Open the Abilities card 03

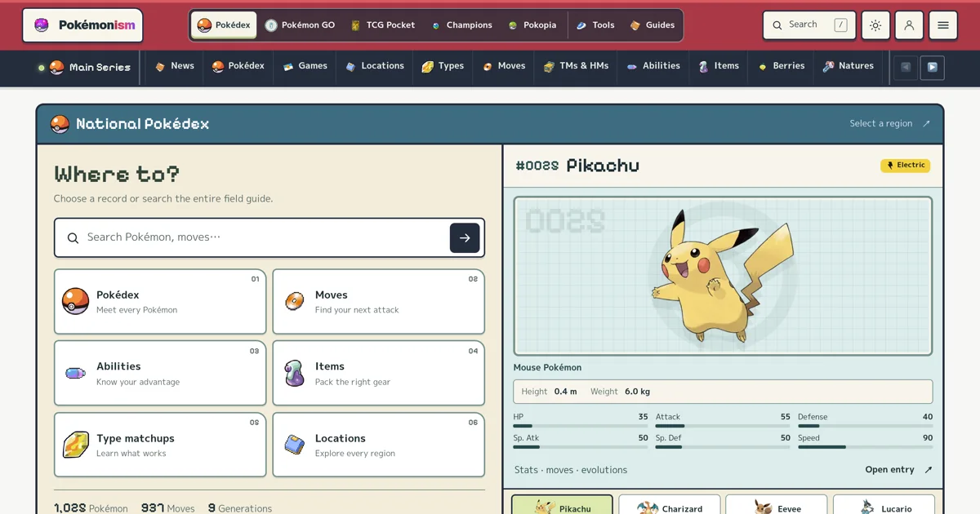click(160, 373)
